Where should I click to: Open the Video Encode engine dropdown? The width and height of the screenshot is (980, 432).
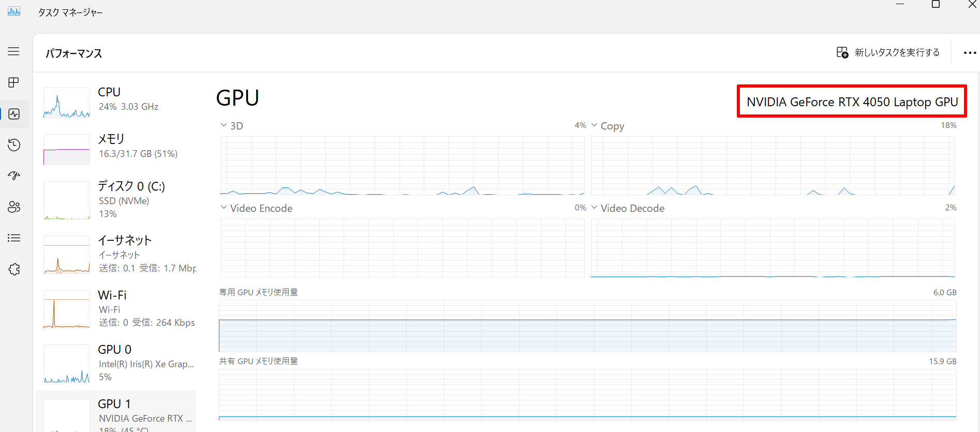tap(224, 208)
